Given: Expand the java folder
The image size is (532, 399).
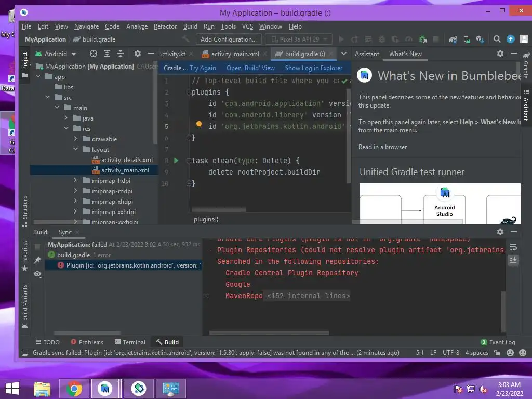Looking at the screenshot, I should click(66, 118).
